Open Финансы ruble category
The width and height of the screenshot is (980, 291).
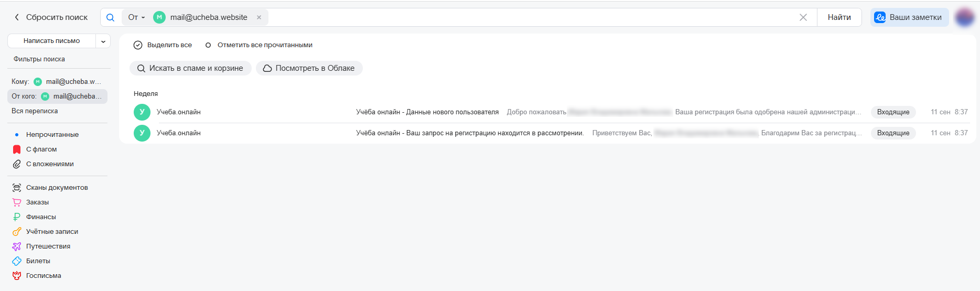tap(17, 217)
